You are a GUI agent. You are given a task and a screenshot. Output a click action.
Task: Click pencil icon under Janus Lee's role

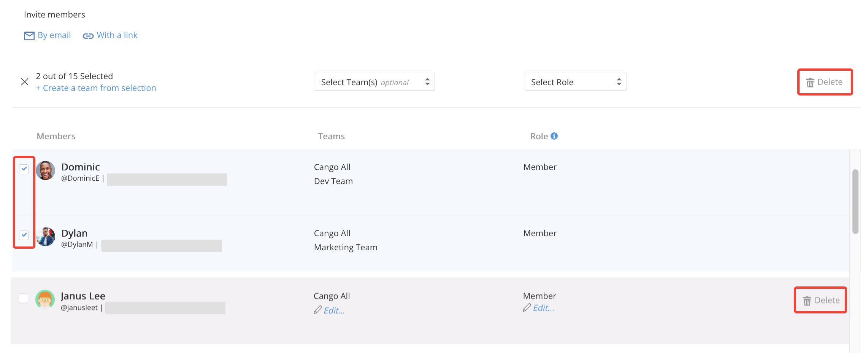point(527,308)
